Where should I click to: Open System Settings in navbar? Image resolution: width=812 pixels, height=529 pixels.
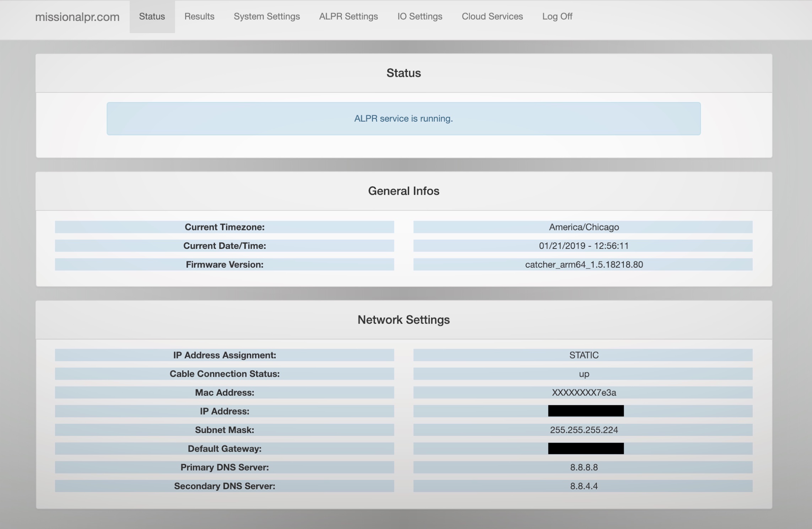click(x=267, y=16)
